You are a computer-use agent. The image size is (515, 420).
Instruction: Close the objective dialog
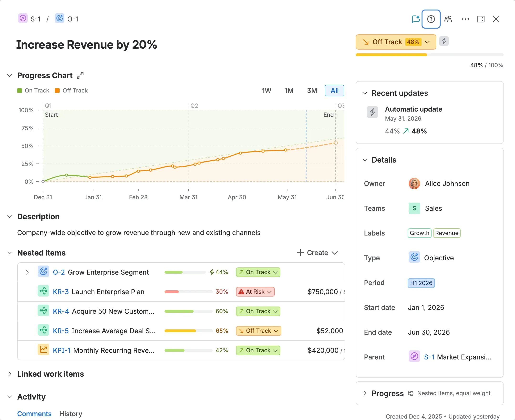coord(496,19)
